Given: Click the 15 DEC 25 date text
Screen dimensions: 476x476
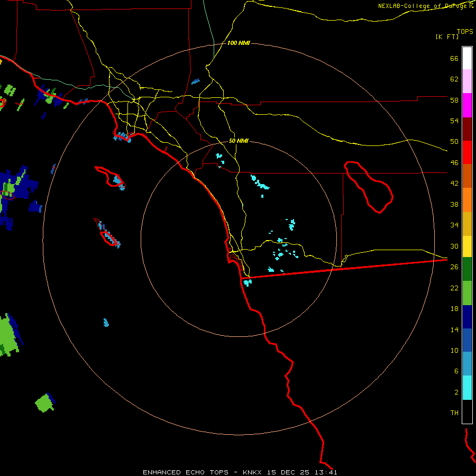Looking at the screenshot, I should (288, 472).
